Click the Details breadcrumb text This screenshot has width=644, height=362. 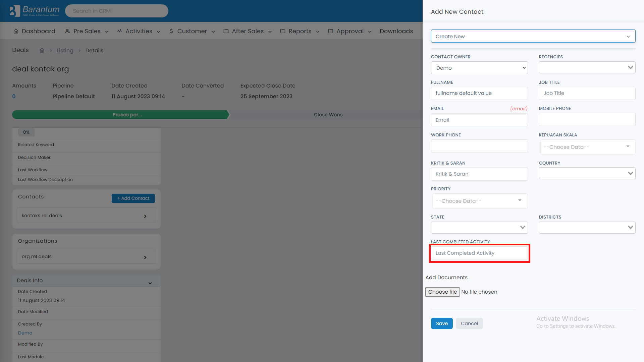94,50
